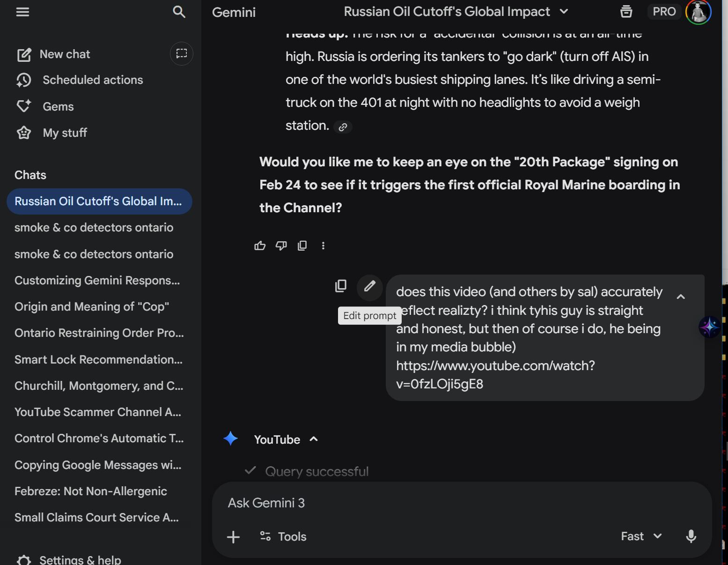
Task: Open the response three-dot more options
Action: [x=323, y=245]
